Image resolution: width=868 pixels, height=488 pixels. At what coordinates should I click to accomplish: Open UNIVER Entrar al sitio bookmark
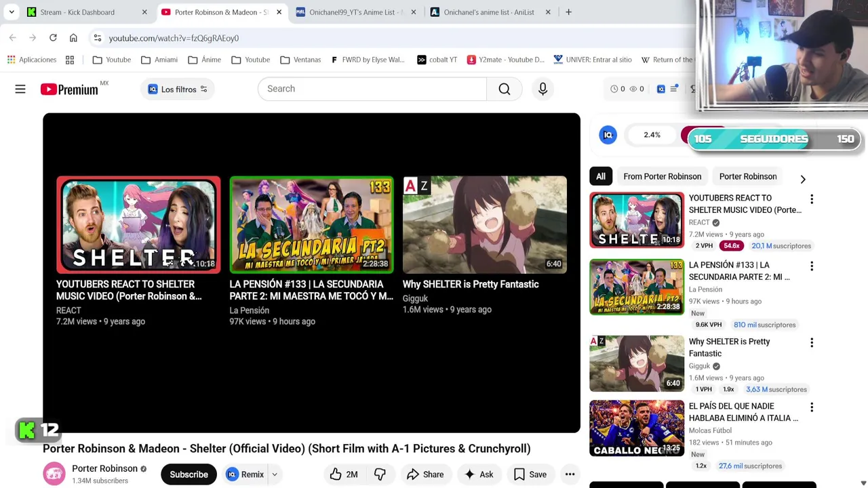[593, 60]
